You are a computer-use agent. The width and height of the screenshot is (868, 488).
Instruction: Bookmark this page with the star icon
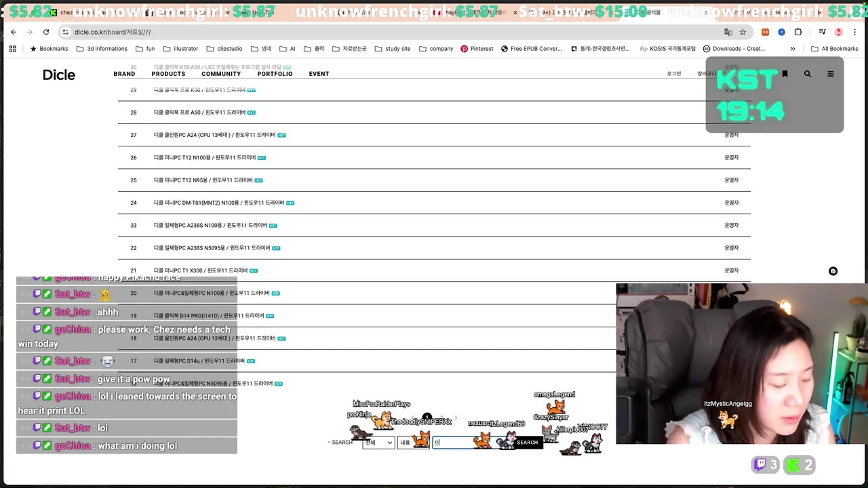point(743,32)
